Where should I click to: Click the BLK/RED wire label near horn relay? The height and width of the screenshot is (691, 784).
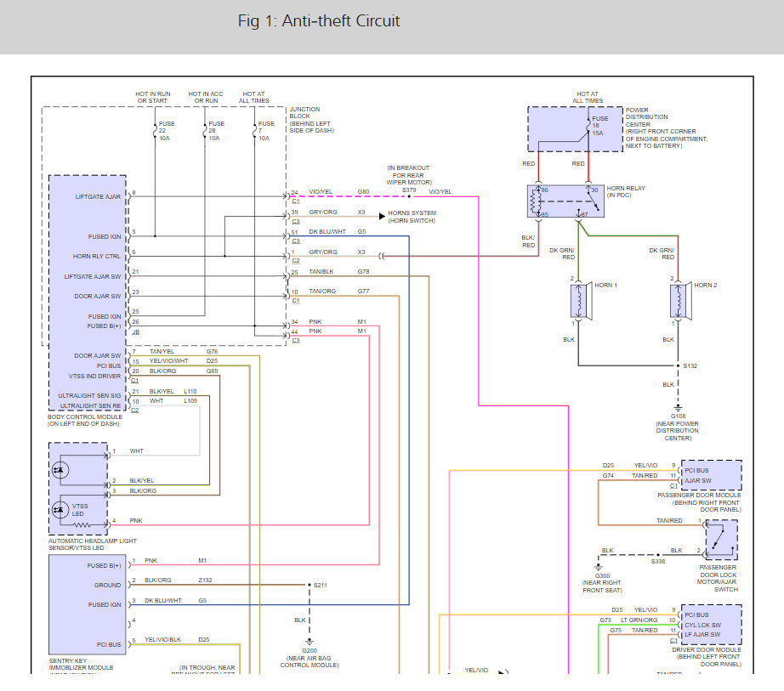[x=528, y=241]
